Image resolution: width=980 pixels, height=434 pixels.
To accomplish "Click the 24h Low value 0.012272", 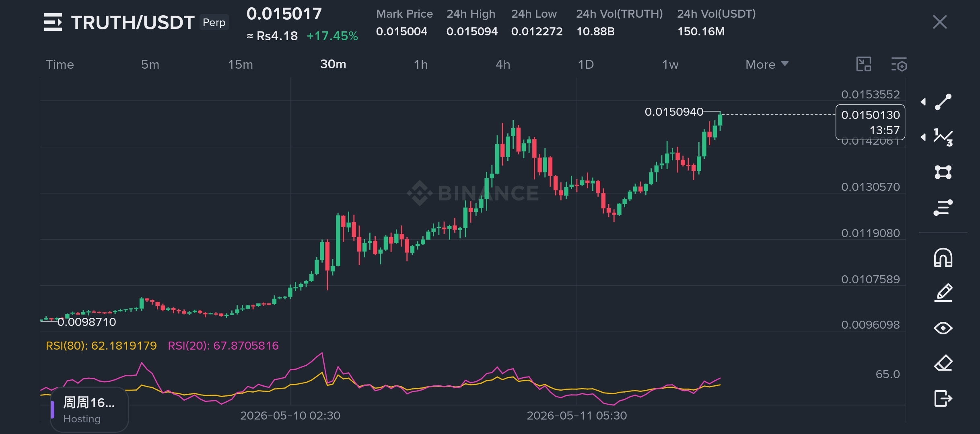I will click(537, 31).
